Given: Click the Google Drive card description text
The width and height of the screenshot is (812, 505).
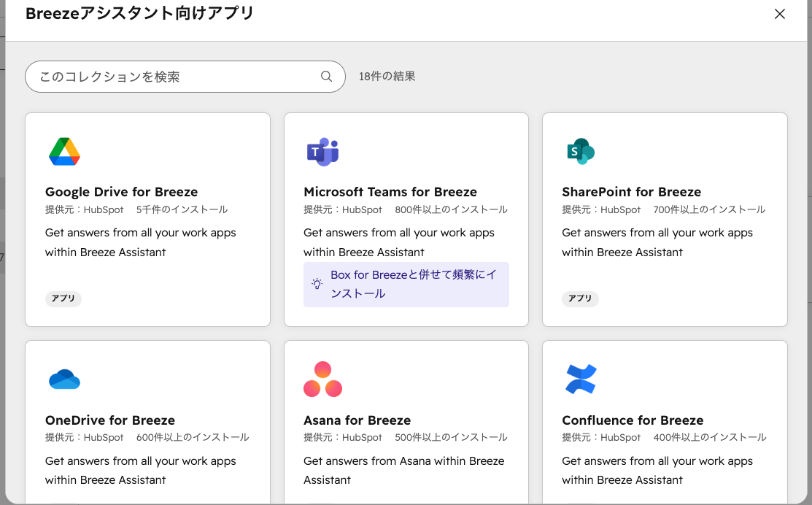Looking at the screenshot, I should pos(140,242).
